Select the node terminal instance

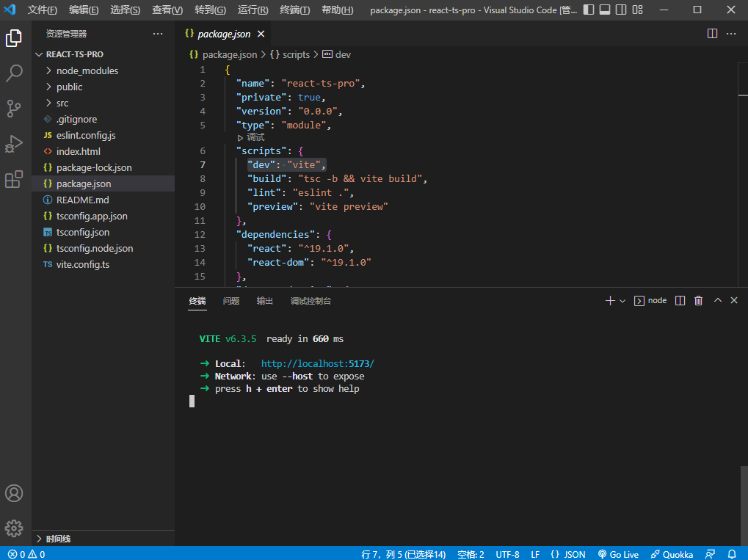coord(650,300)
